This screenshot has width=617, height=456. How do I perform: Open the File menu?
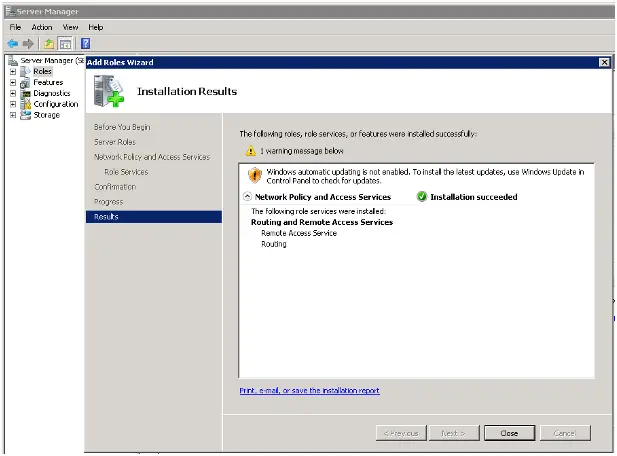click(x=15, y=27)
